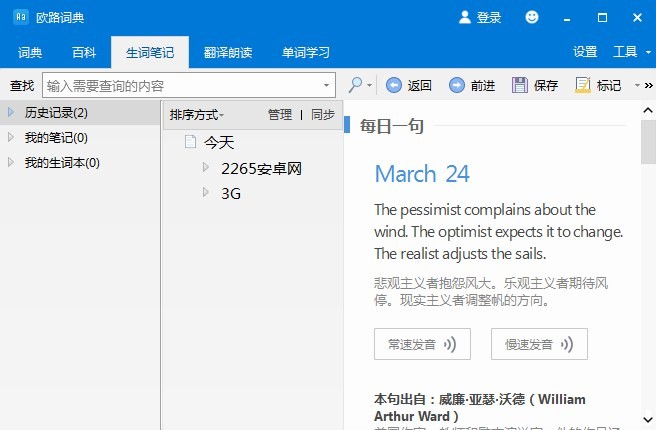Select 我的生词本(0) in sidebar
The image size is (656, 430).
(x=62, y=163)
